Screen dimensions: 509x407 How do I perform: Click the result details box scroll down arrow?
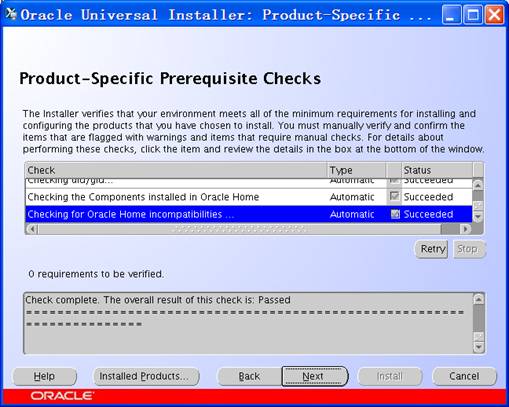coord(478,348)
